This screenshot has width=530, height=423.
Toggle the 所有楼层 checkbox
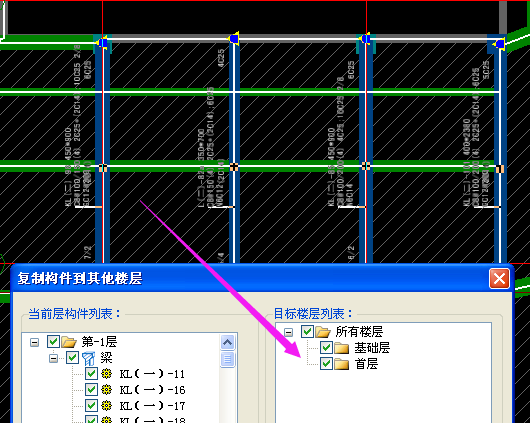[307, 332]
